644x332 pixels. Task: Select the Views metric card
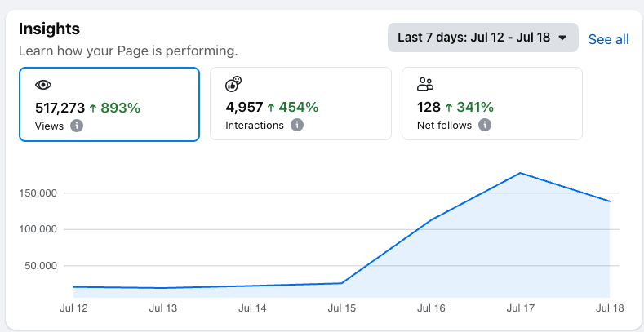click(109, 104)
